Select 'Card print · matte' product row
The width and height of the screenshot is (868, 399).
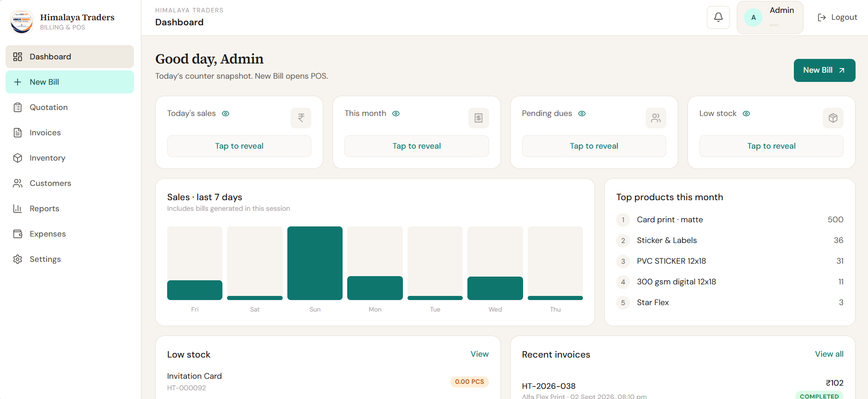[730, 220]
